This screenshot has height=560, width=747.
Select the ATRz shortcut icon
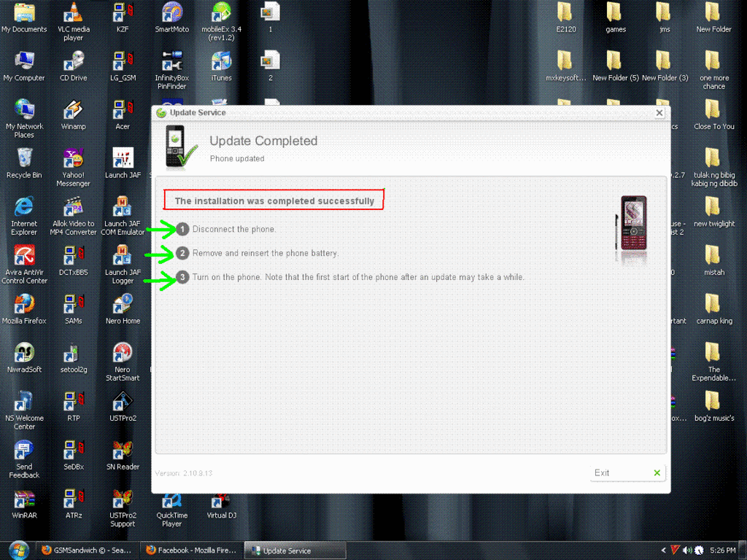74,504
